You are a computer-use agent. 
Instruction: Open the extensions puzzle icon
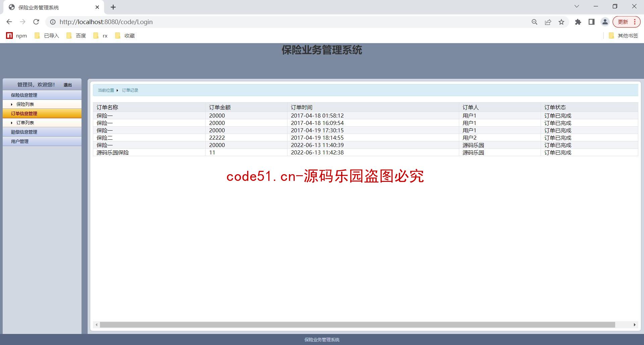click(x=578, y=22)
